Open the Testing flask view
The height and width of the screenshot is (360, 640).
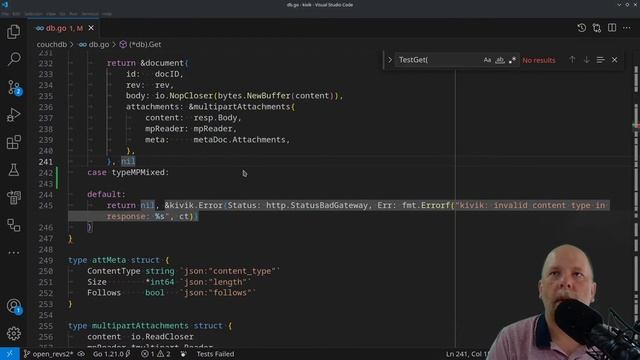point(13,170)
